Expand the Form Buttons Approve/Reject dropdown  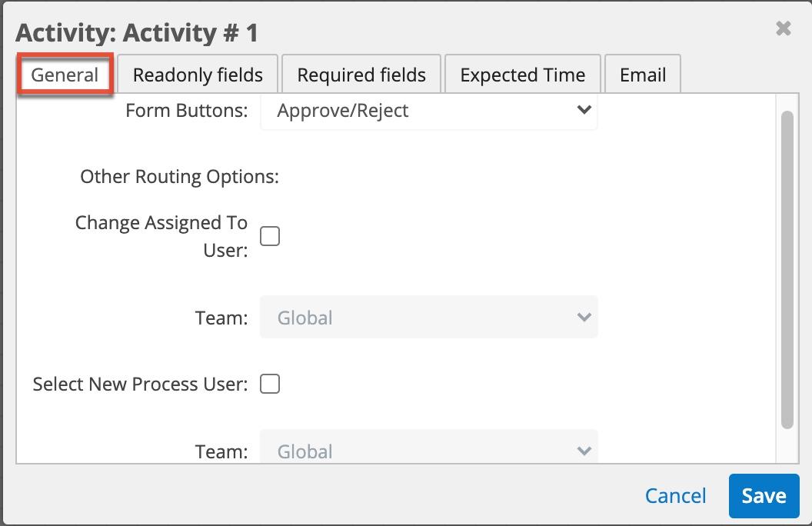point(428,111)
